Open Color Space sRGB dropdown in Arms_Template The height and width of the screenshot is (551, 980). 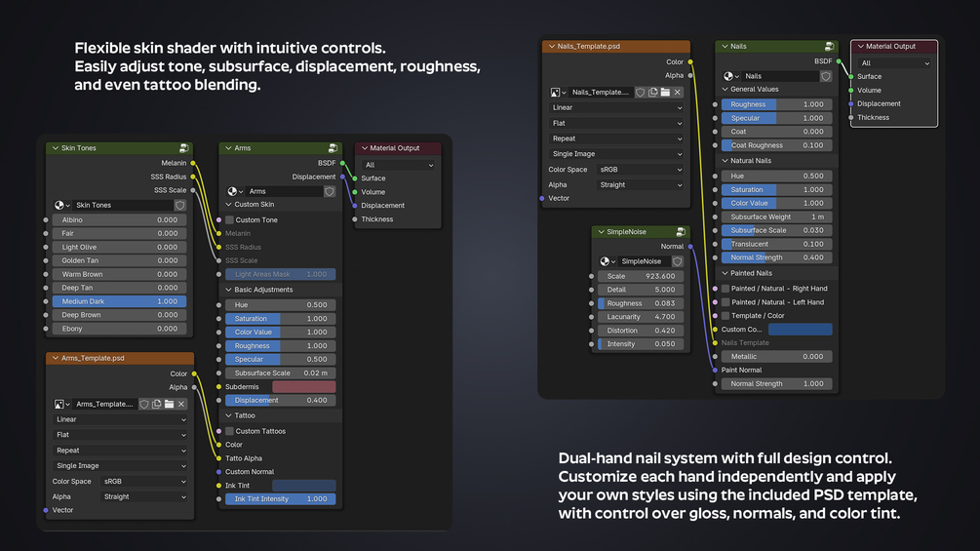143,482
